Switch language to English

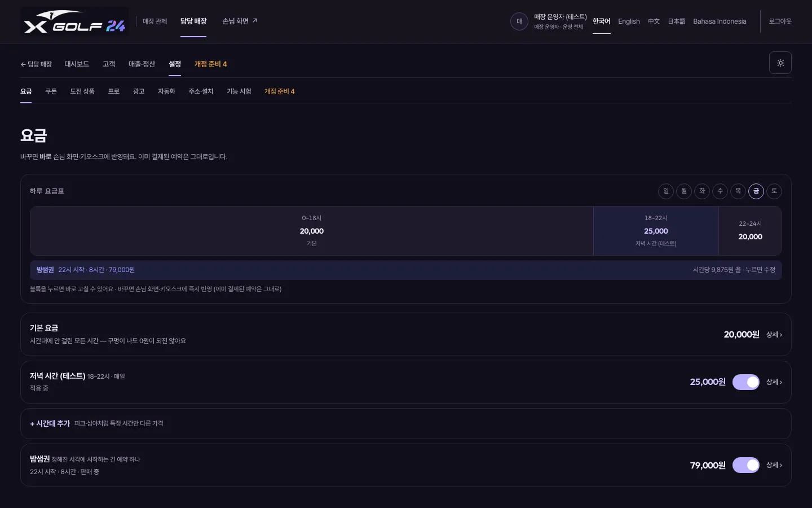coord(629,21)
